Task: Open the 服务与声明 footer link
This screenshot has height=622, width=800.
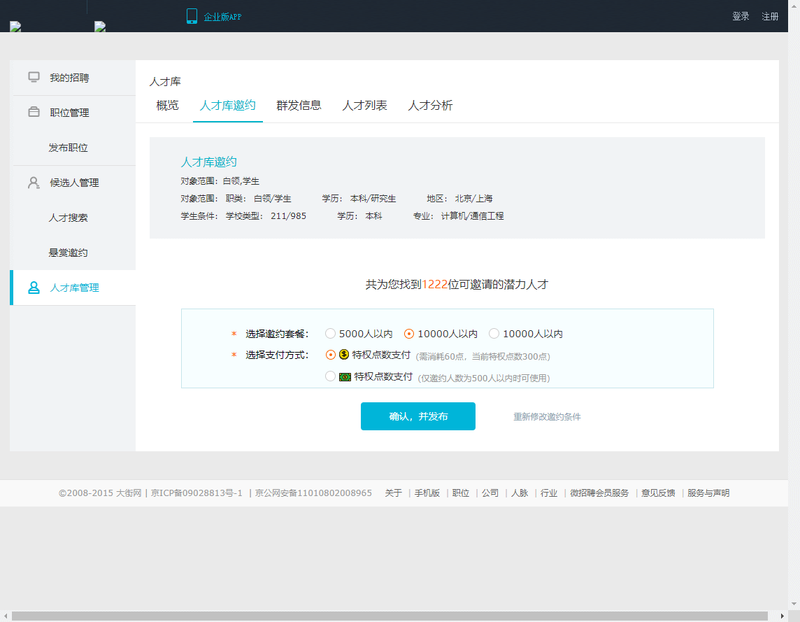Action: pos(708,493)
